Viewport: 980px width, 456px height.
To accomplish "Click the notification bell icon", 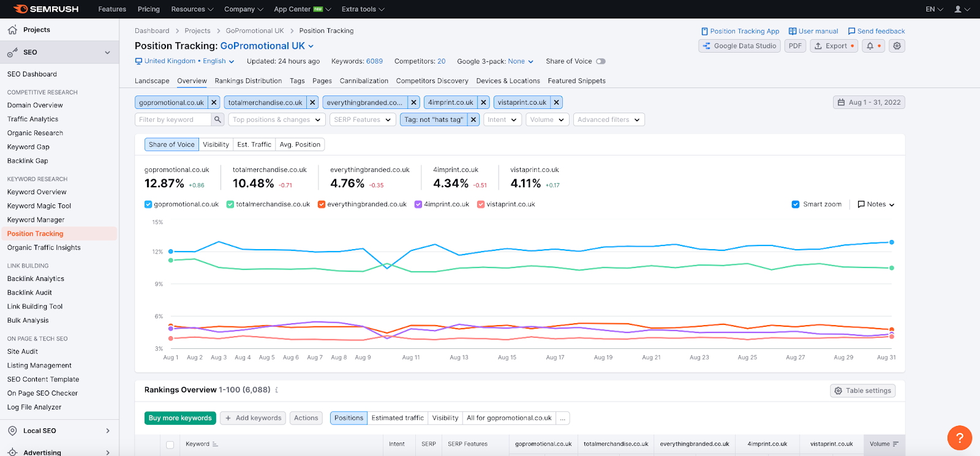I will [870, 46].
